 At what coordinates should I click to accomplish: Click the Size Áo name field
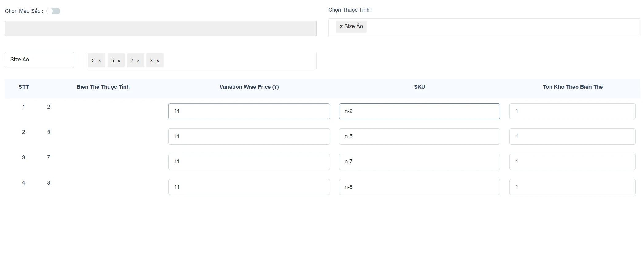39,60
